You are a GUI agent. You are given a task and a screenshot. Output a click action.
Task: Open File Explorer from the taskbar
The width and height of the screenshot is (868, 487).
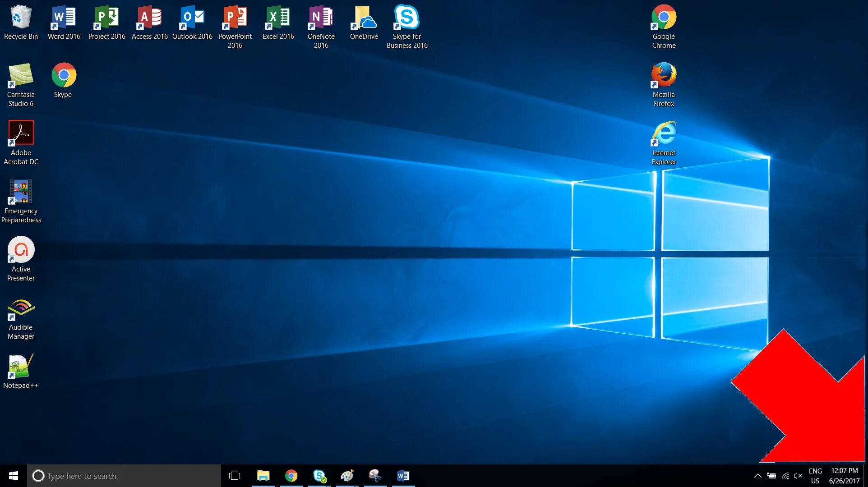263,476
